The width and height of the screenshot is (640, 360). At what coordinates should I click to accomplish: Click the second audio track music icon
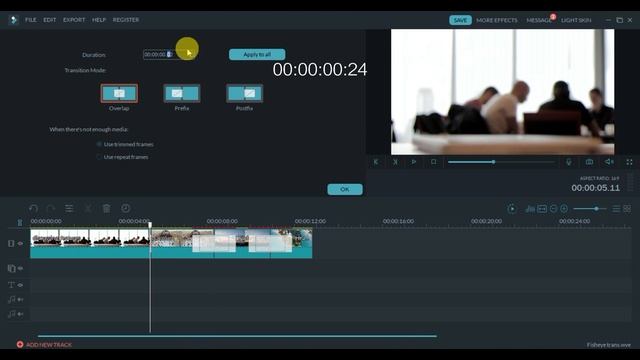11,314
